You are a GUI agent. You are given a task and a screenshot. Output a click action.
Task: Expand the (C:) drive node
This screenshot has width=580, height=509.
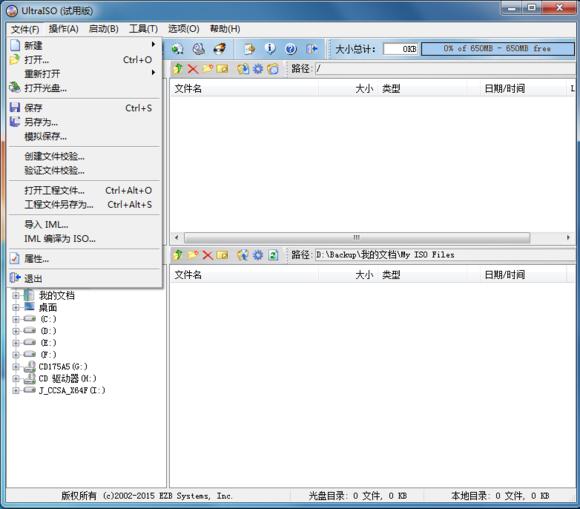16,319
